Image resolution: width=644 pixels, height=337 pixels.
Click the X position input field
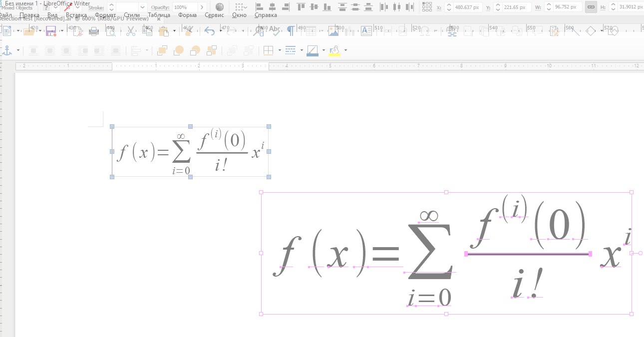[469, 7]
